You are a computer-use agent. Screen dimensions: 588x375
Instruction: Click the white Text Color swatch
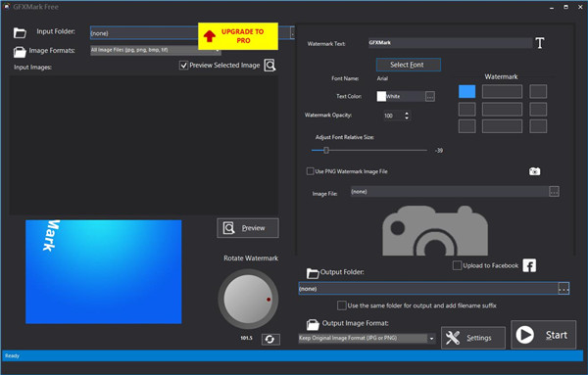[381, 96]
